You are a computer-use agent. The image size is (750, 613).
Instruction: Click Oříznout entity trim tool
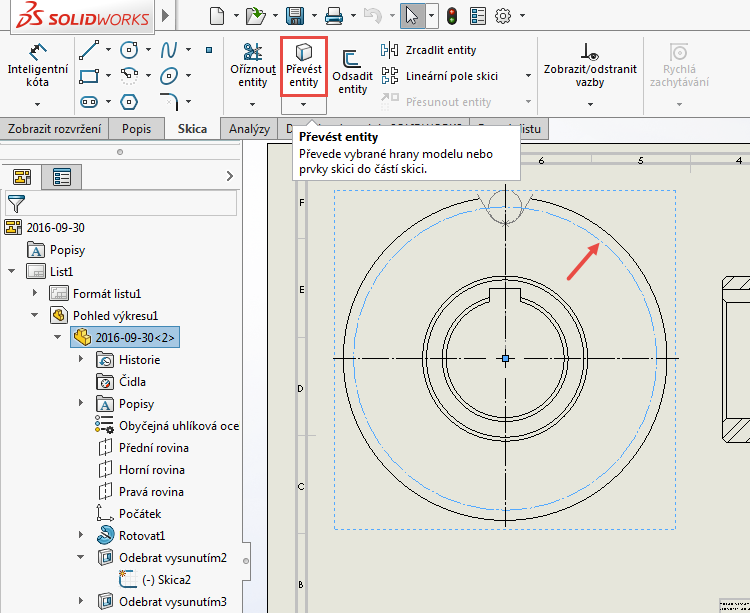click(x=253, y=66)
